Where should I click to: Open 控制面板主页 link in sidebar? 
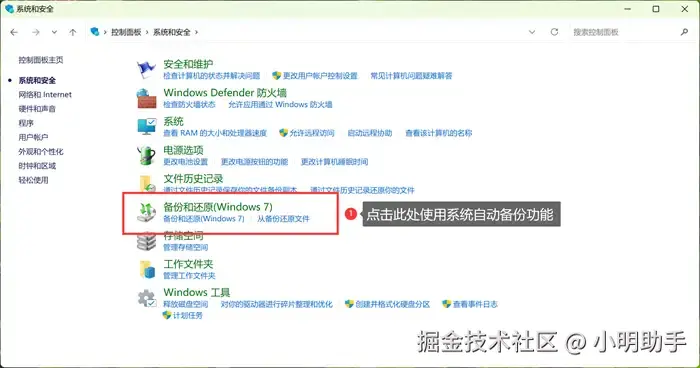[x=41, y=60]
